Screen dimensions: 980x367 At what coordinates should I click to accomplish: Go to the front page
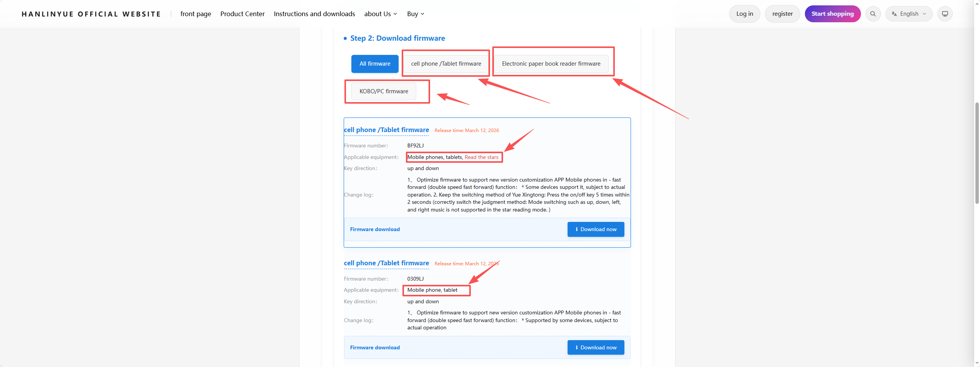(x=195, y=14)
